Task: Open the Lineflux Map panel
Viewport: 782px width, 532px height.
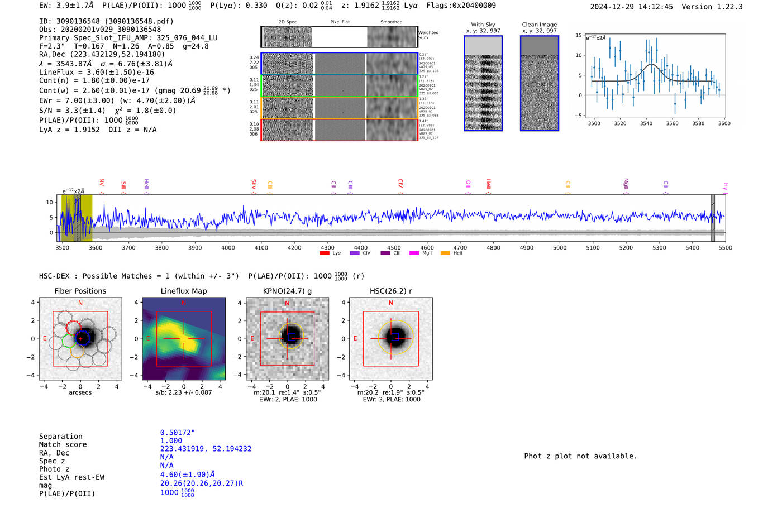Action: (184, 339)
